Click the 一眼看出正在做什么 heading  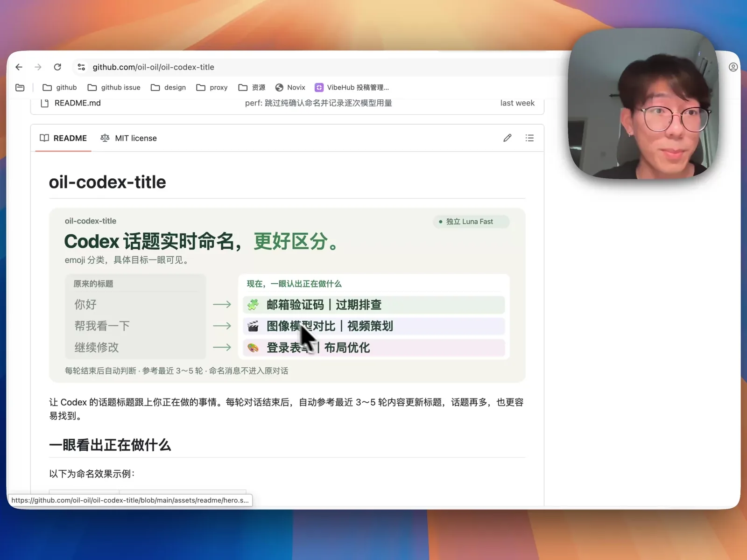[x=110, y=445]
